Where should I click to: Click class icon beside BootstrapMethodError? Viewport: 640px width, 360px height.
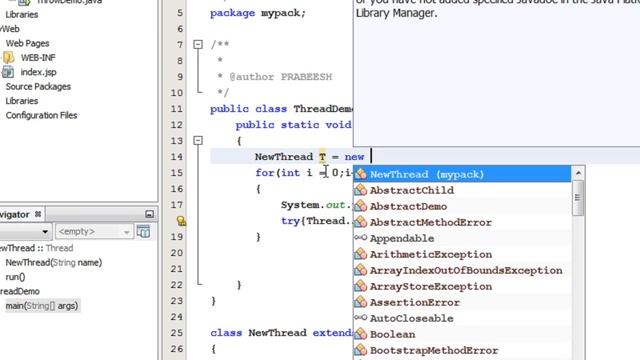tap(361, 350)
